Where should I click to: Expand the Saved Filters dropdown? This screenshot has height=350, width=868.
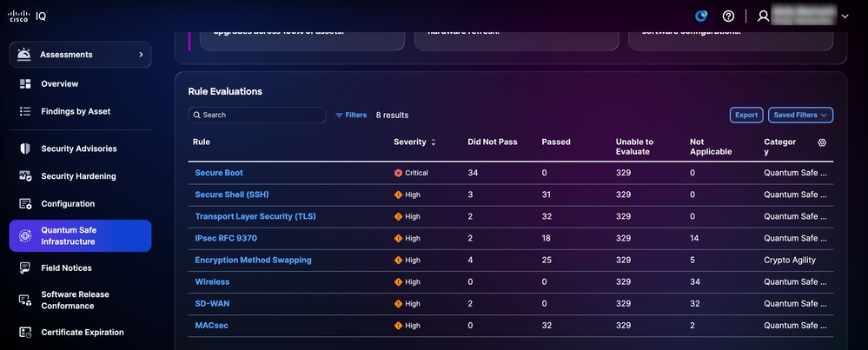[x=800, y=115]
